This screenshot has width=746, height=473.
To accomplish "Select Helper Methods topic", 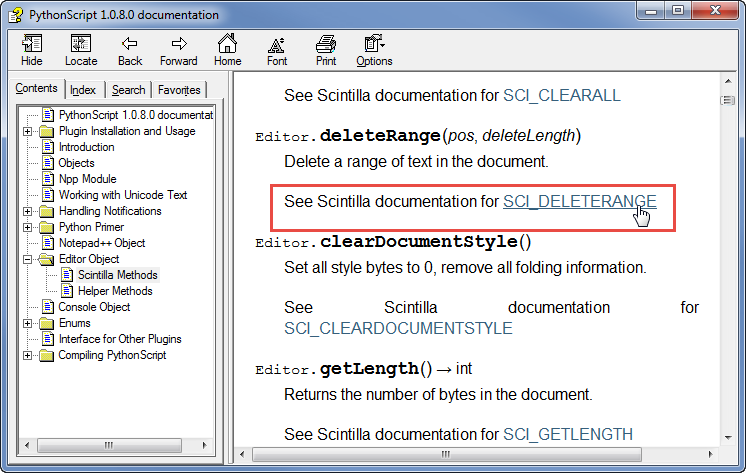I will point(115,291).
